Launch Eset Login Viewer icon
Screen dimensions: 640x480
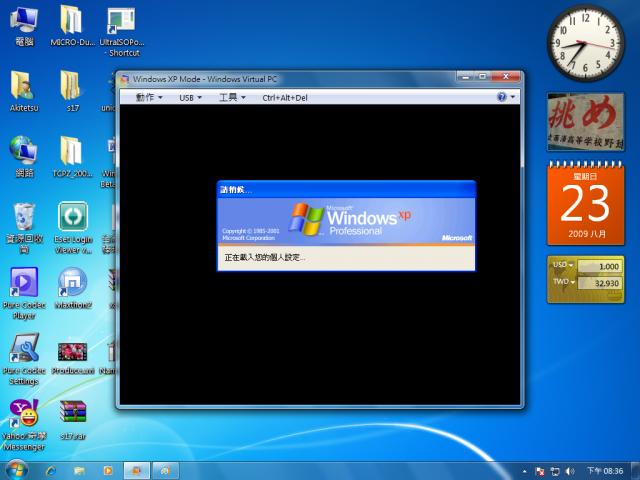73,228
